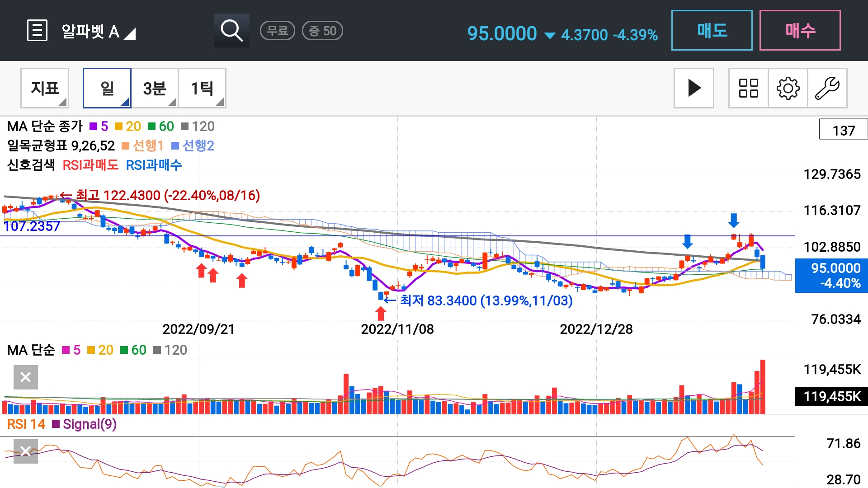Click the gray MA 120 swatch in price legend
Viewport: 868px width, 488px height.
click(x=184, y=127)
